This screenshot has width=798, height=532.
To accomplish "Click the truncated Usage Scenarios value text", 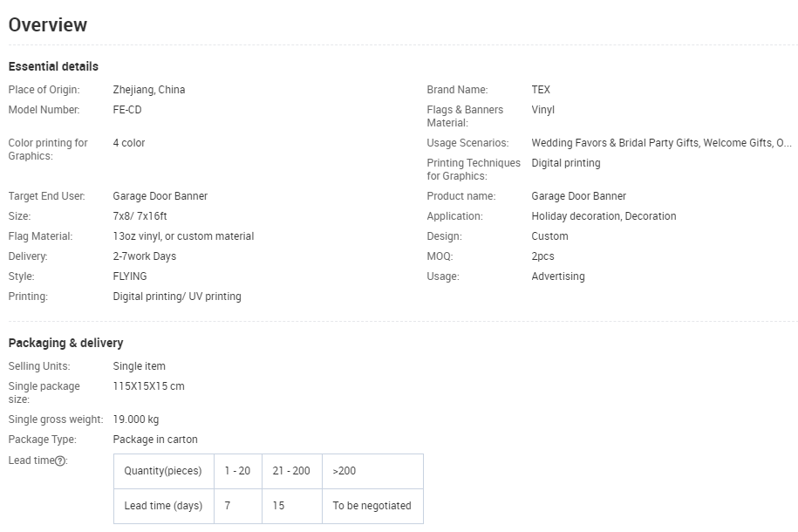I will [x=661, y=143].
